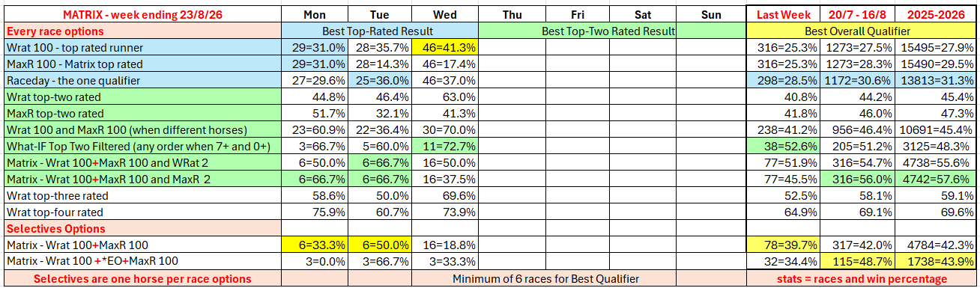Select the Wed column header cell

(x=445, y=14)
